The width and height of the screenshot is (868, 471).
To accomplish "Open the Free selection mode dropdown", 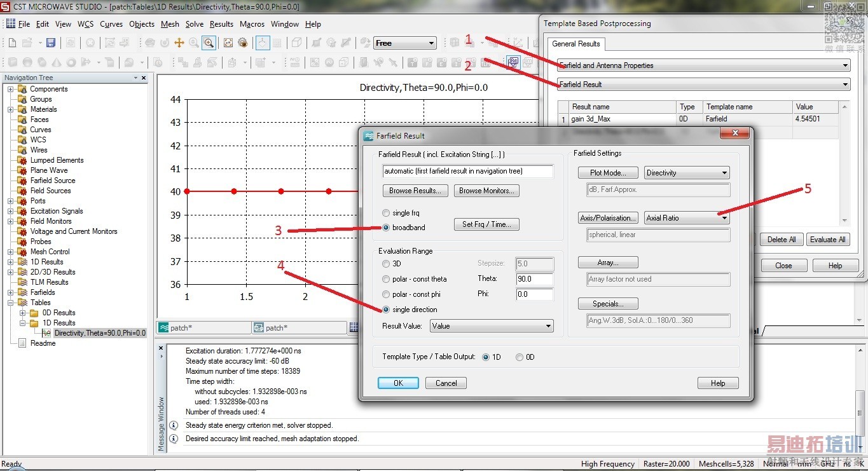I will [x=405, y=43].
